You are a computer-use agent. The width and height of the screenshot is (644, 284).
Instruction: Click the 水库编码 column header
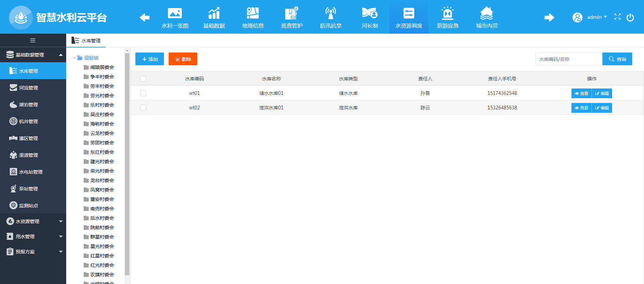pos(195,79)
